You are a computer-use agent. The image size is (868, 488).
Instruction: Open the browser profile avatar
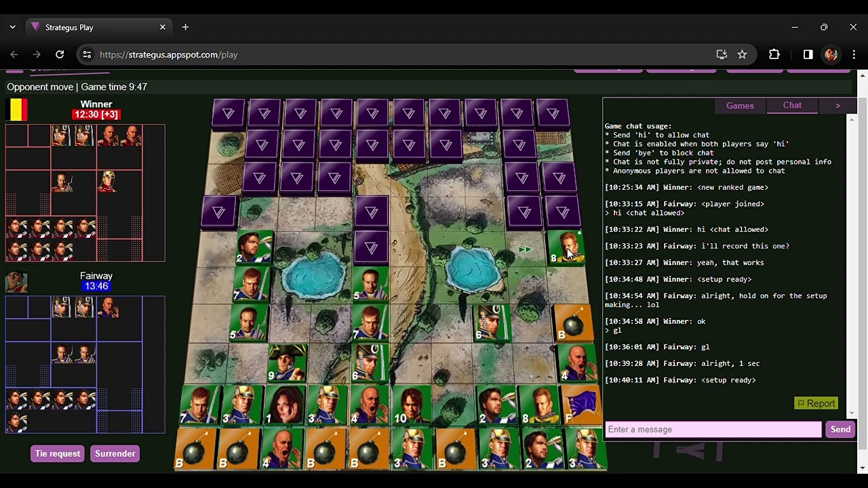[831, 54]
